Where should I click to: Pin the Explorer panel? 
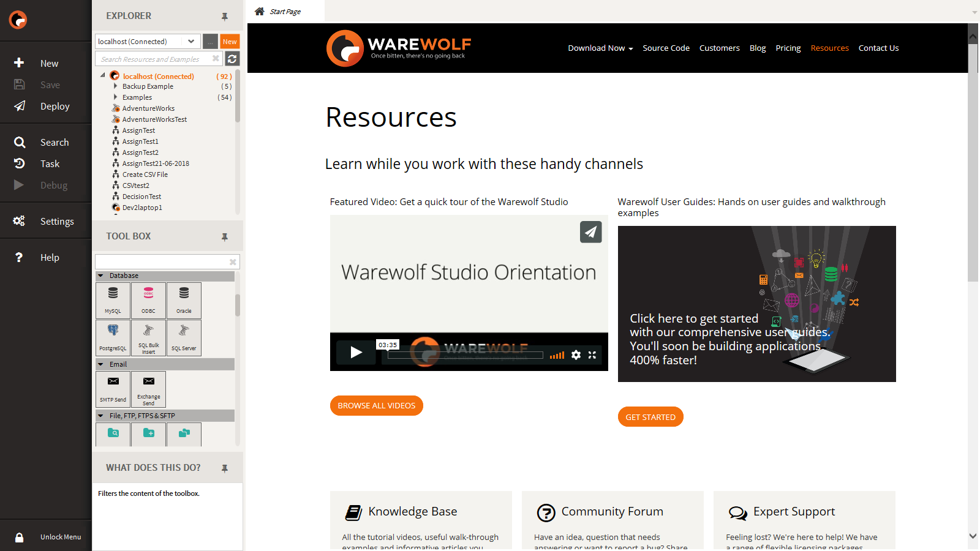pos(225,17)
